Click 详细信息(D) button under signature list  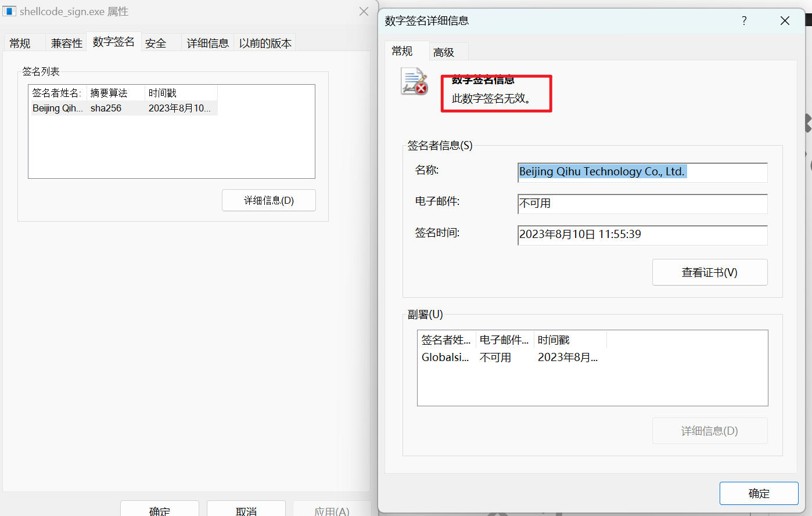[269, 200]
